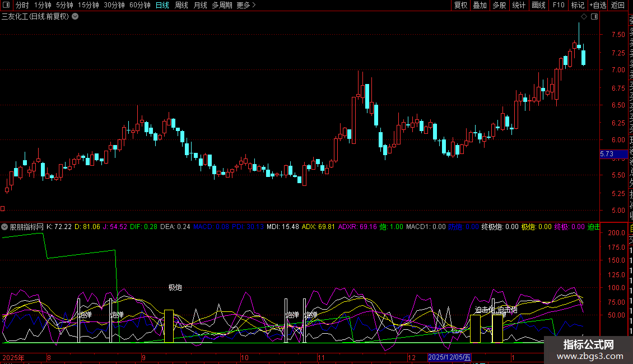
Task: Click the diamond marker icon above chart
Action: point(584,17)
